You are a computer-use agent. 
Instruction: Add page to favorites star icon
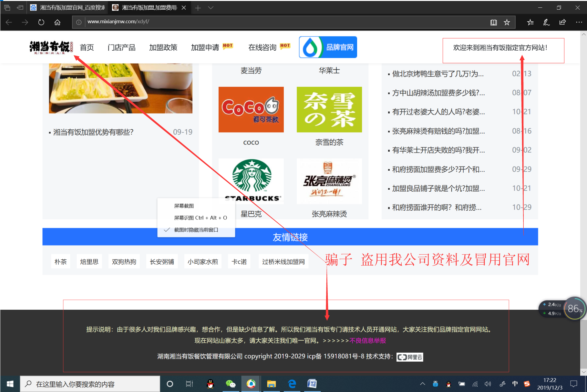507,22
